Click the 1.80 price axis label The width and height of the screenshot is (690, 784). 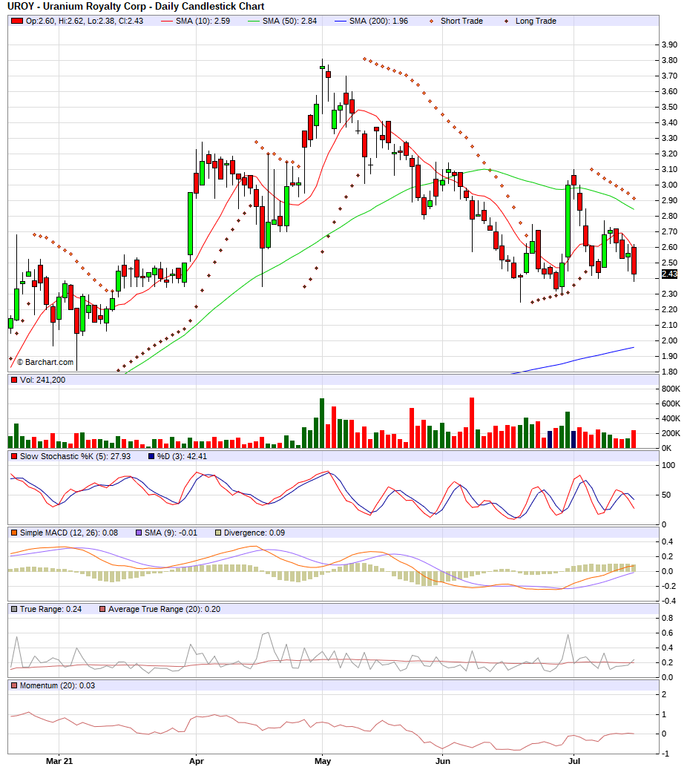669,372
